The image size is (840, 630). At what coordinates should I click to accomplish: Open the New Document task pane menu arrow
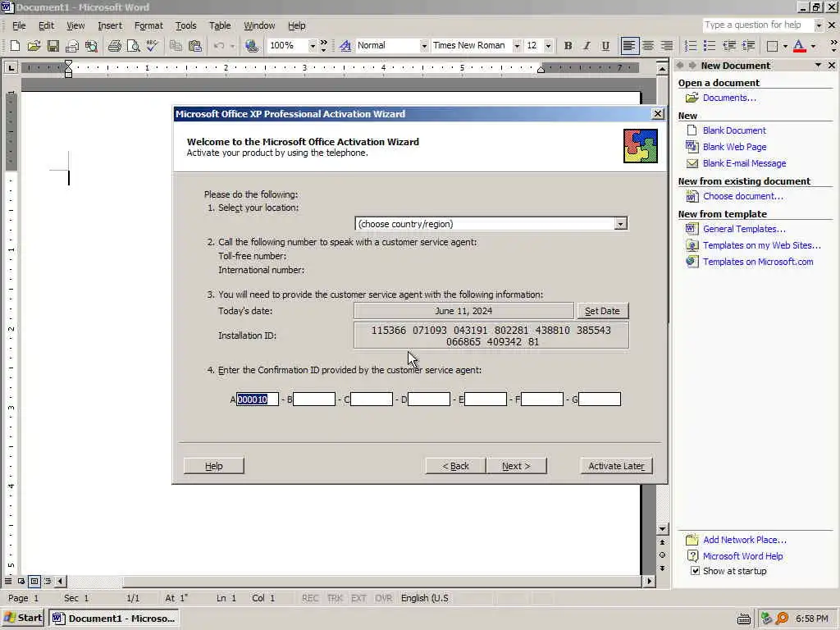818,66
